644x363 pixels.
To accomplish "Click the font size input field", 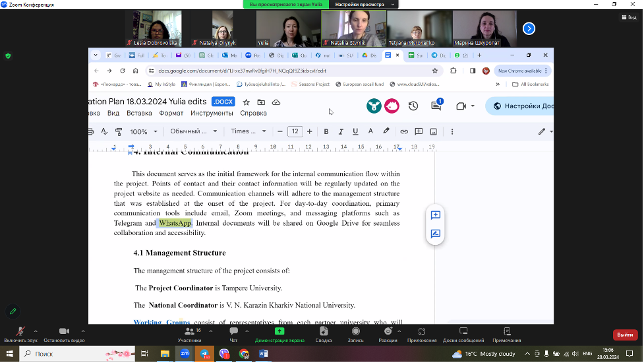I will [295, 131].
